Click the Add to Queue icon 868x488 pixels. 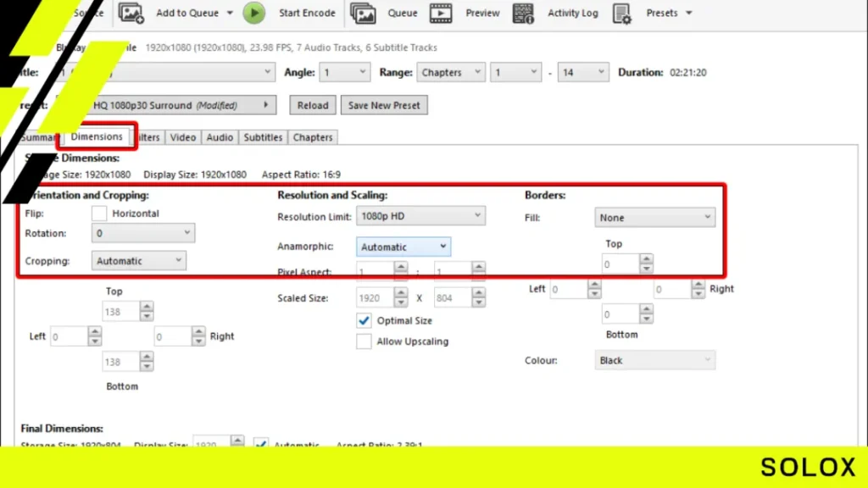coord(131,13)
